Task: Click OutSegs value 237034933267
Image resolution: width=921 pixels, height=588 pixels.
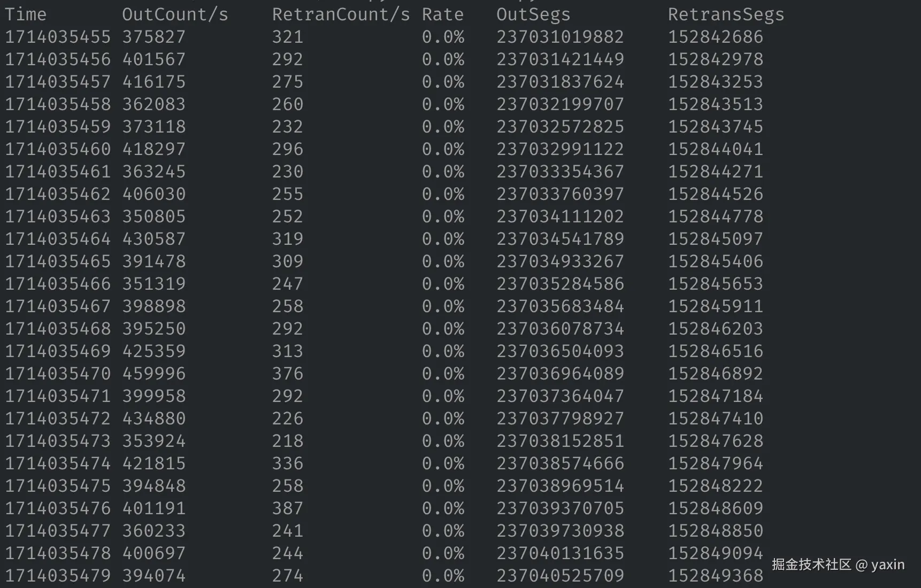Action: 561,261
